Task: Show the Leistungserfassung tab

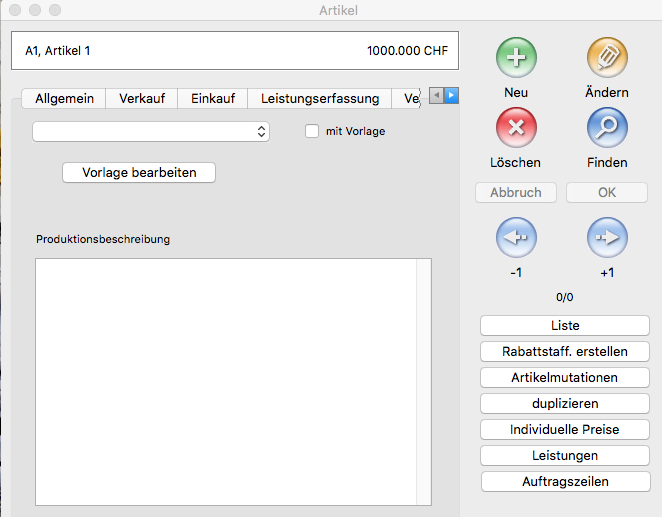Action: pos(320,98)
